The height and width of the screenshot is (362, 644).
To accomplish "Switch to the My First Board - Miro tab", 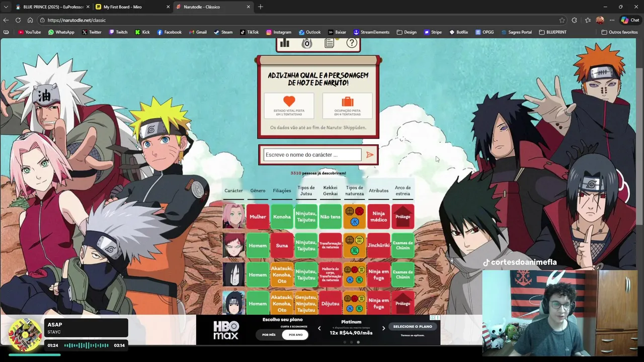I will coord(133,7).
